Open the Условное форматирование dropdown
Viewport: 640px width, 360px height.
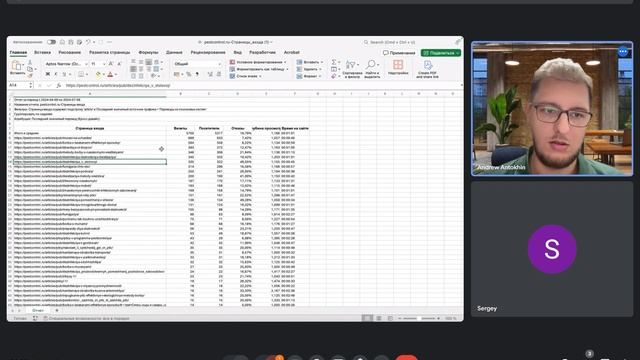258,62
